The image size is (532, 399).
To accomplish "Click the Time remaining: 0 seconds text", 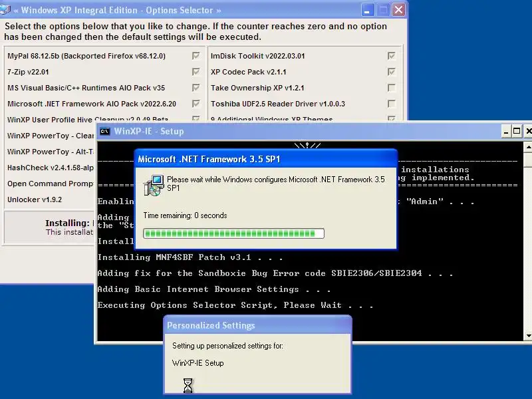I will tap(186, 215).
